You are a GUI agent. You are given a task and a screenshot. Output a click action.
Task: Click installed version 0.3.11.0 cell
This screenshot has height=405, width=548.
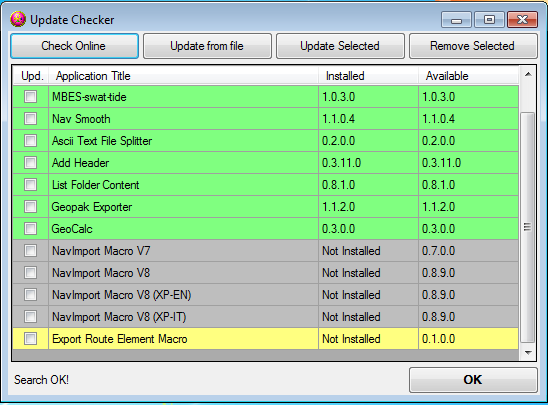(368, 163)
